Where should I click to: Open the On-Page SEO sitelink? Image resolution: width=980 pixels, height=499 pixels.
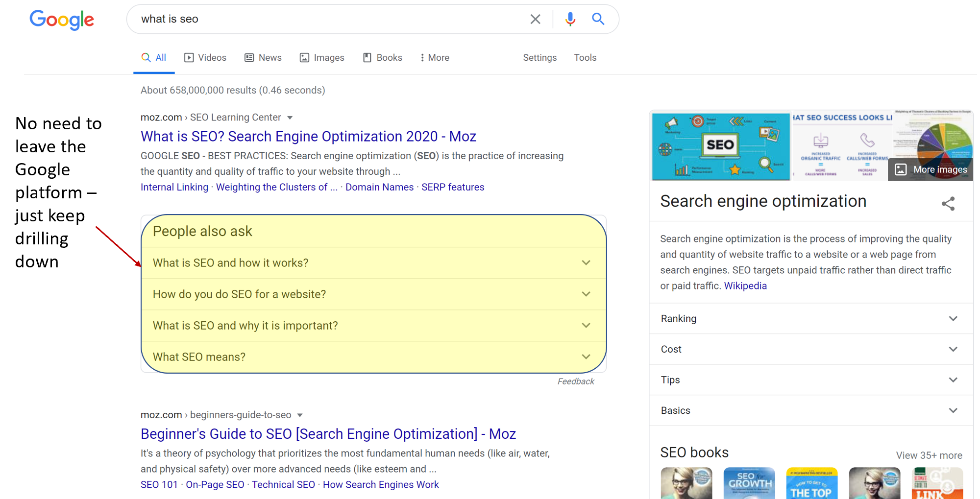(215, 485)
